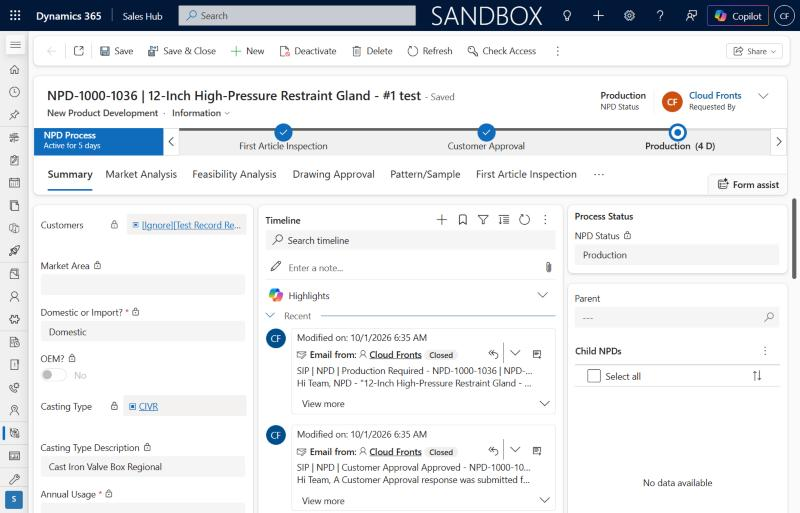Sort Child NPDs list icon
This screenshot has width=800, height=513.
tap(757, 376)
